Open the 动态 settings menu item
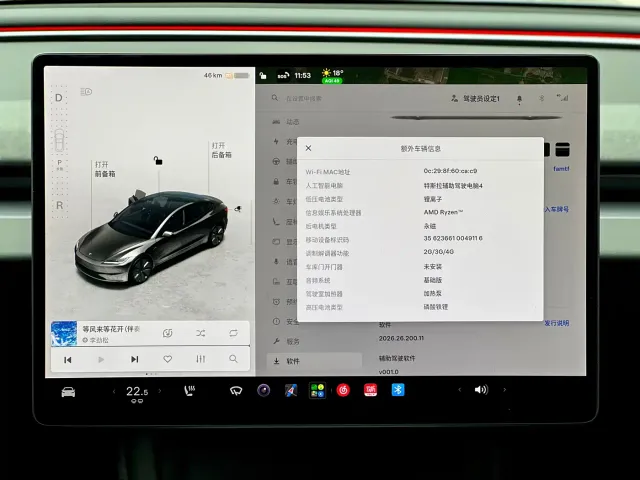The image size is (640, 480). [286, 122]
